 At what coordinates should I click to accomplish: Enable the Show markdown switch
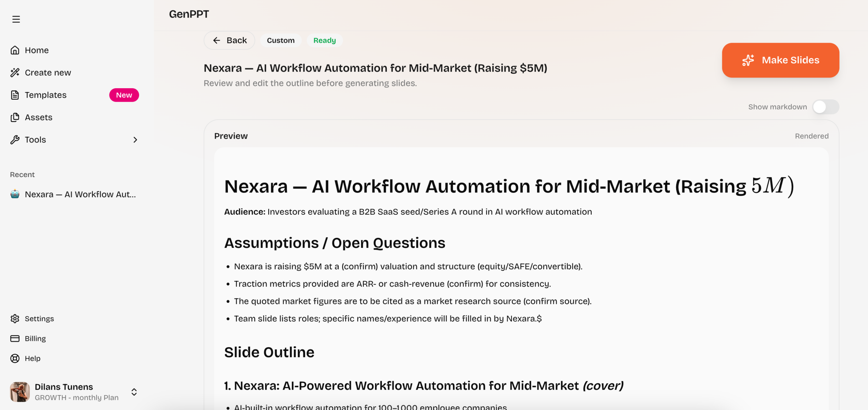tap(825, 107)
